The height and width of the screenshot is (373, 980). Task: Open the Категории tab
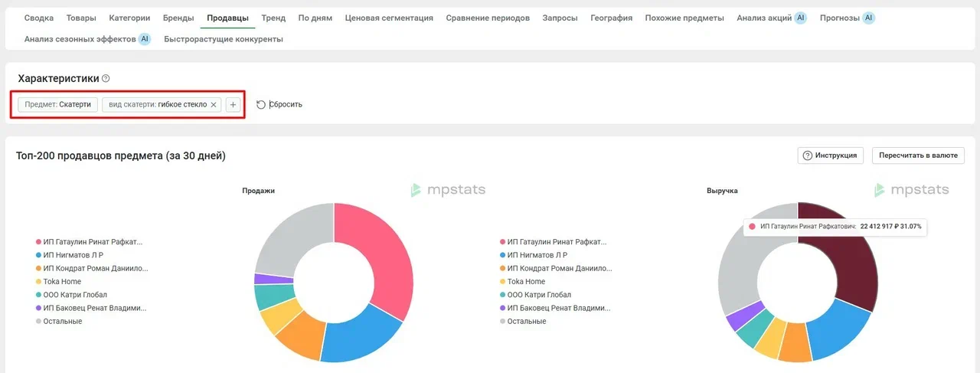(x=129, y=18)
